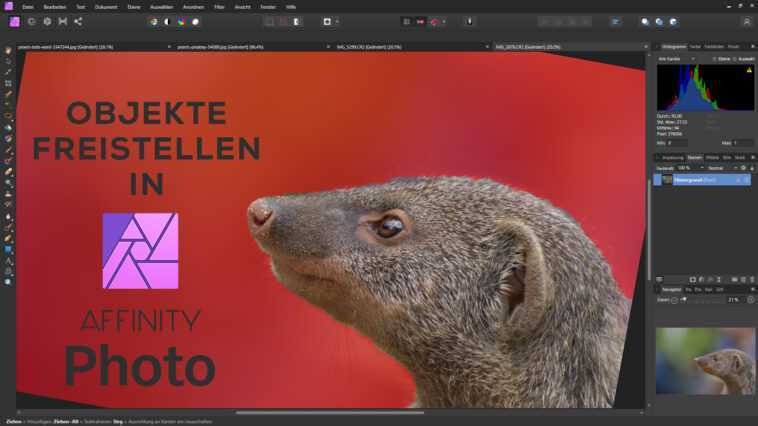Image resolution: width=758 pixels, height=426 pixels.
Task: Add mask layer in Ebenen panel
Action: [x=693, y=279]
